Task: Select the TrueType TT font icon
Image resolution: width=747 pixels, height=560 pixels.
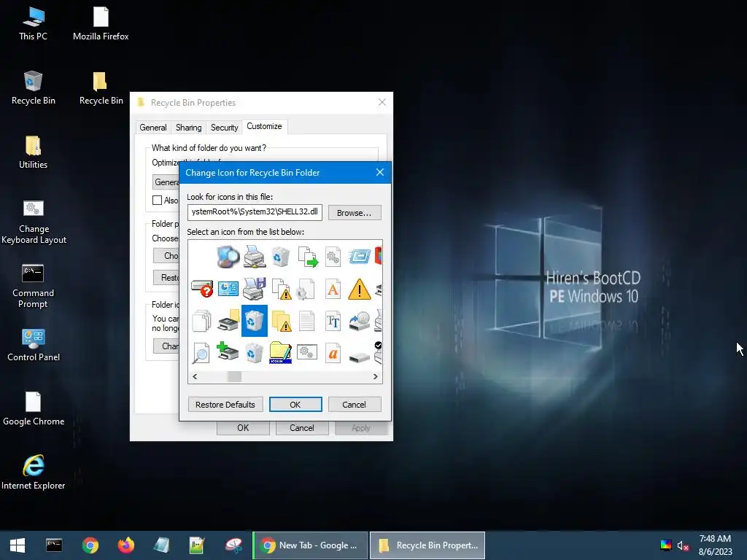Action: pos(333,321)
